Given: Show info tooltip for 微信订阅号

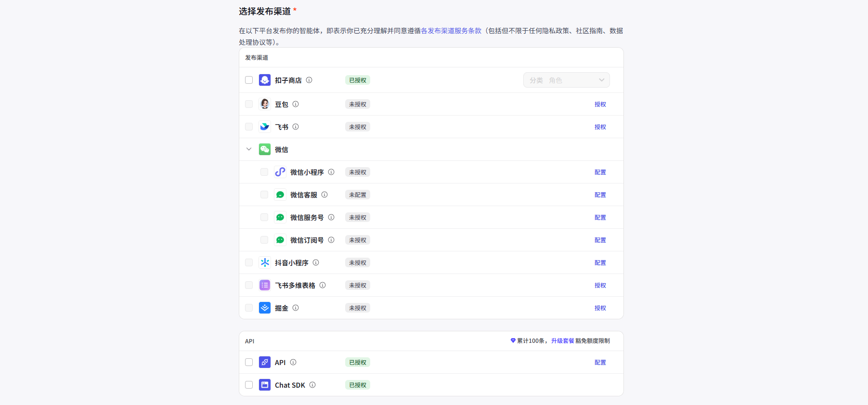Looking at the screenshot, I should tap(331, 240).
